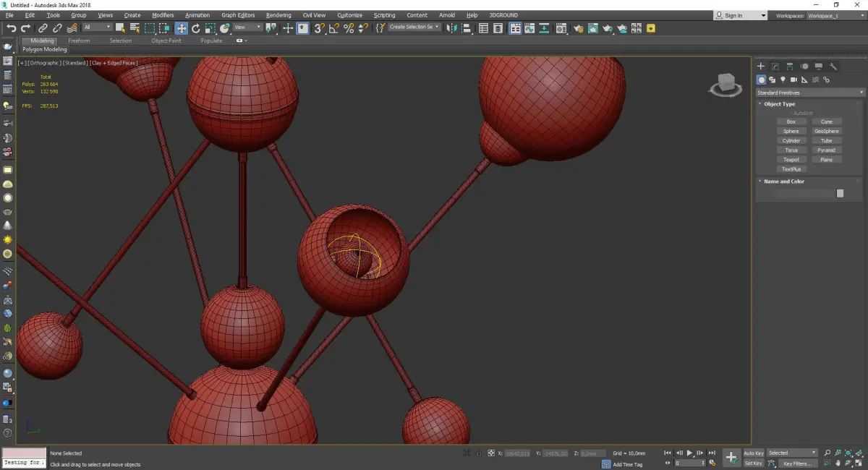
Task: Open the Material Editor icon
Action: (x=561, y=28)
